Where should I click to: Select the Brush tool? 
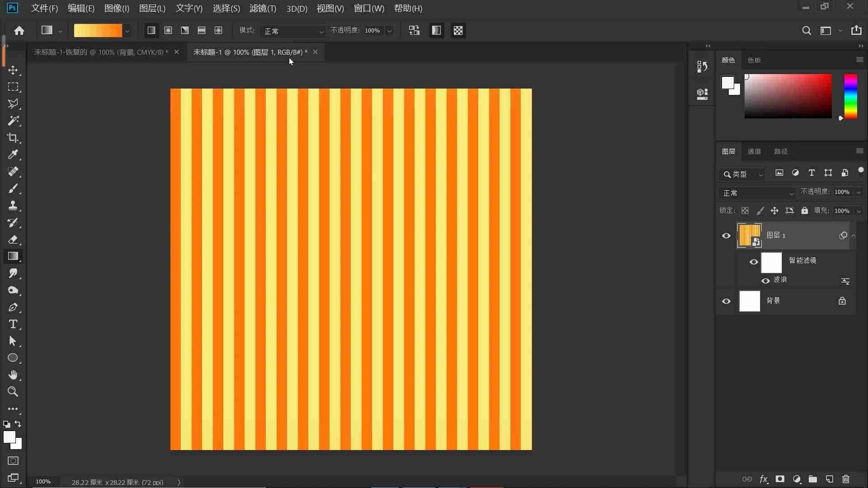coord(13,188)
